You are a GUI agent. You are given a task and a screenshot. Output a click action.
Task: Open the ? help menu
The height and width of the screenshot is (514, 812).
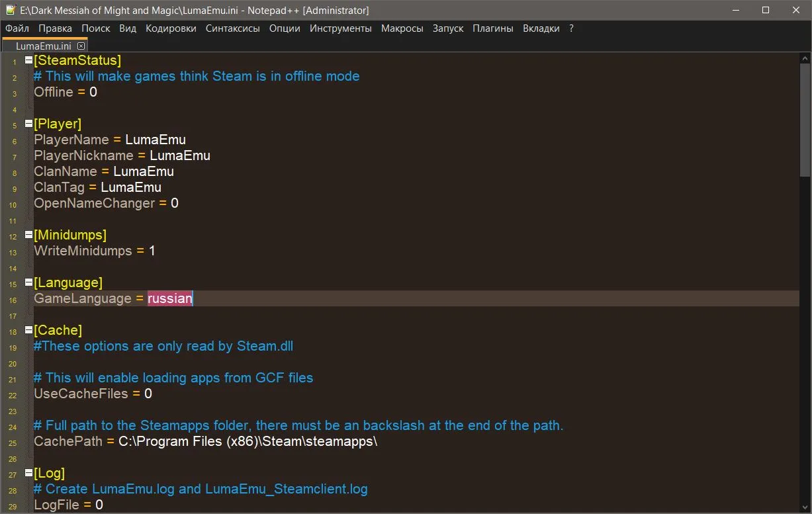coord(571,28)
